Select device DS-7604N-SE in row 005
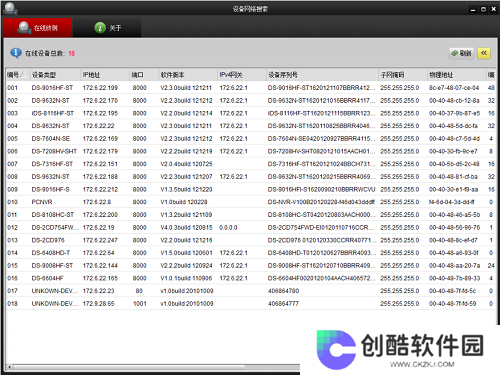The image size is (500, 375). (51, 138)
